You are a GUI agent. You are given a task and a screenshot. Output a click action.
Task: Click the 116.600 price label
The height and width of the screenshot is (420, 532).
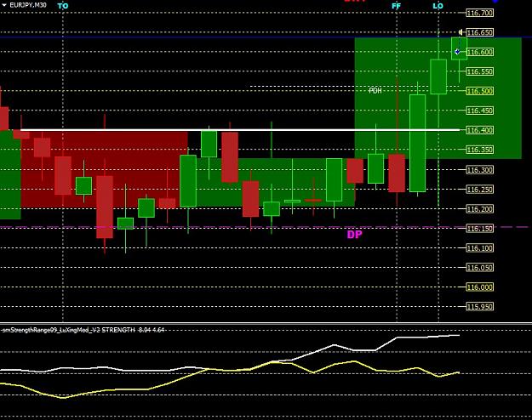pos(480,52)
